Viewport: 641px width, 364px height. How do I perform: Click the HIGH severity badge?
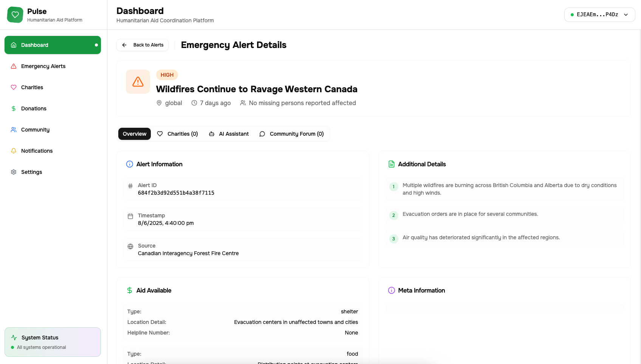167,75
